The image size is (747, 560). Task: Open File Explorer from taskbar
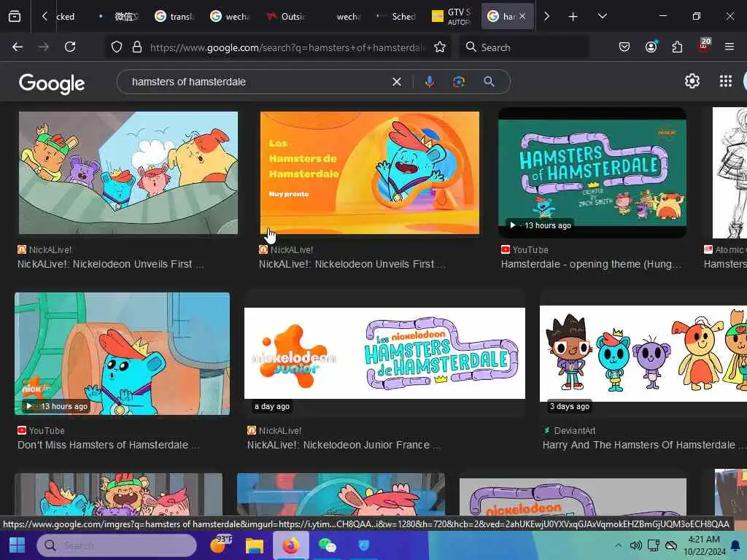click(255, 545)
